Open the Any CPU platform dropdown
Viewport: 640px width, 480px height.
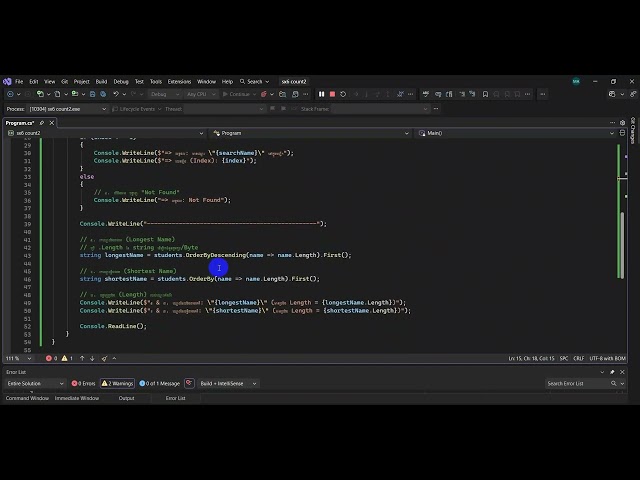tap(201, 94)
